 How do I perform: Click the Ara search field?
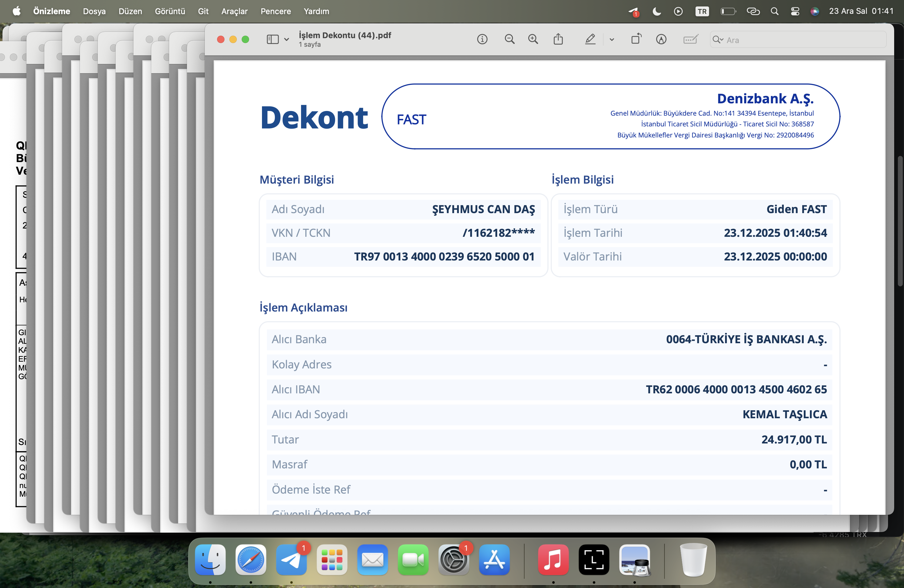tap(798, 40)
